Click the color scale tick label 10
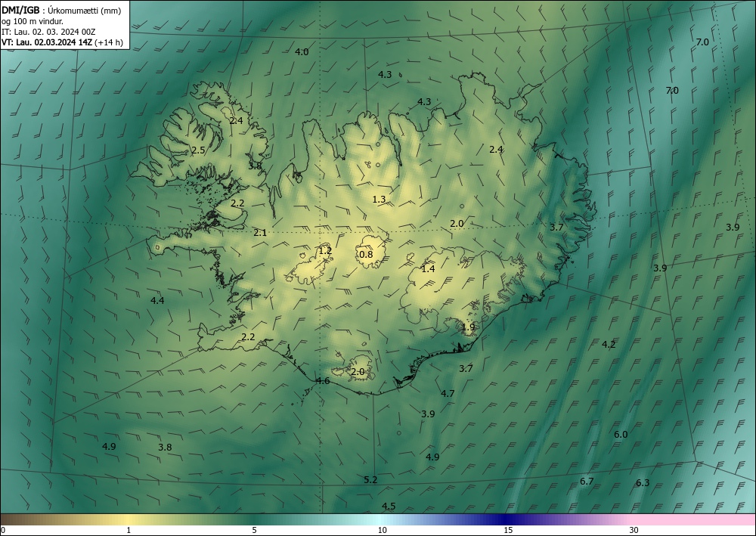756x536 pixels. pyautogui.click(x=383, y=531)
